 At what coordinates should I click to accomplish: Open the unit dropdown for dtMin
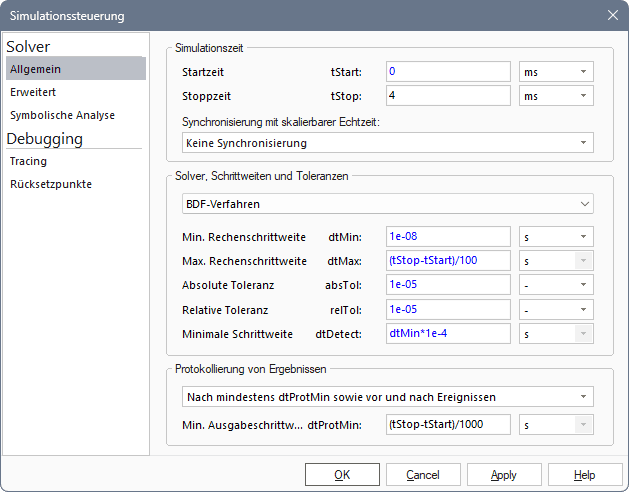556,237
